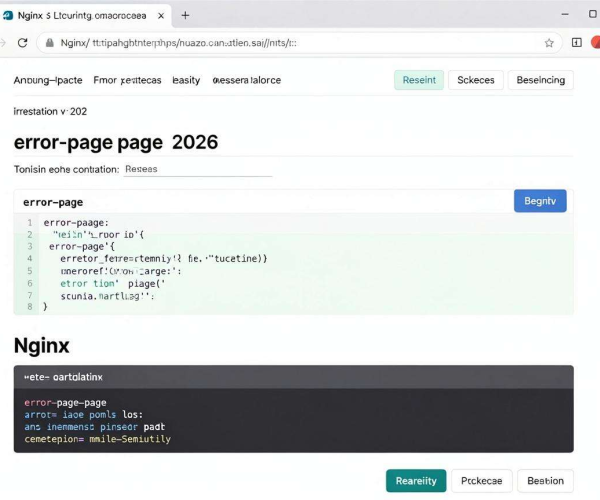The width and height of the screenshot is (600, 500).
Task: Click the blue Begntv button
Action: pos(540,201)
